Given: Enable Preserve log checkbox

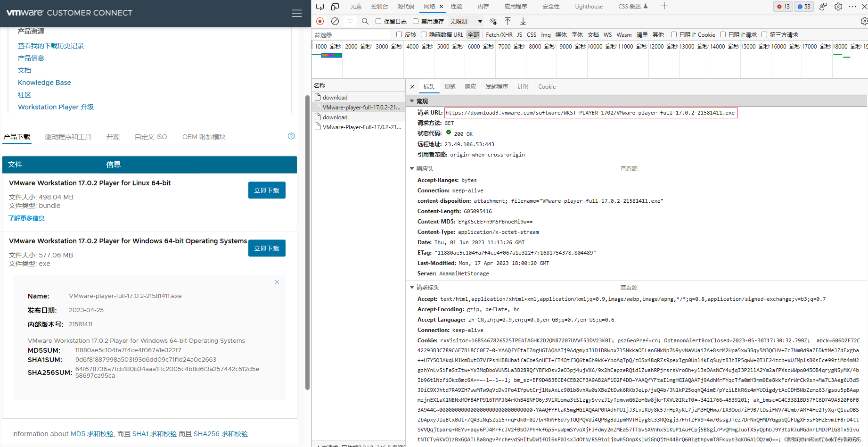Looking at the screenshot, I should [378, 21].
